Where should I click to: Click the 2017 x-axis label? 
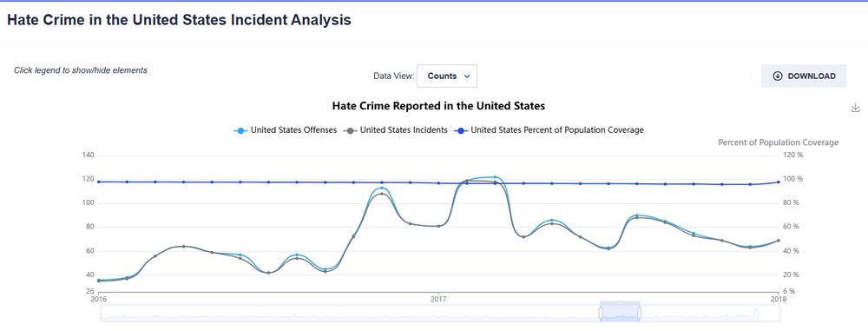[x=438, y=299]
